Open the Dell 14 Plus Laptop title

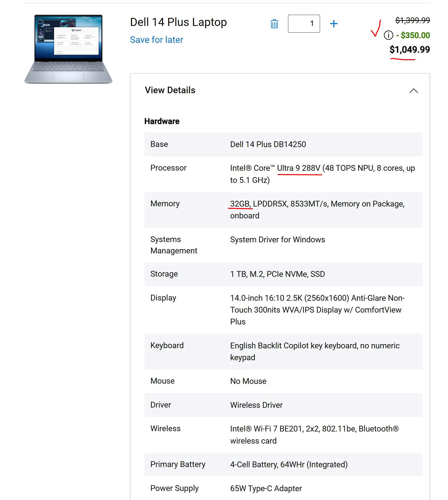click(178, 22)
